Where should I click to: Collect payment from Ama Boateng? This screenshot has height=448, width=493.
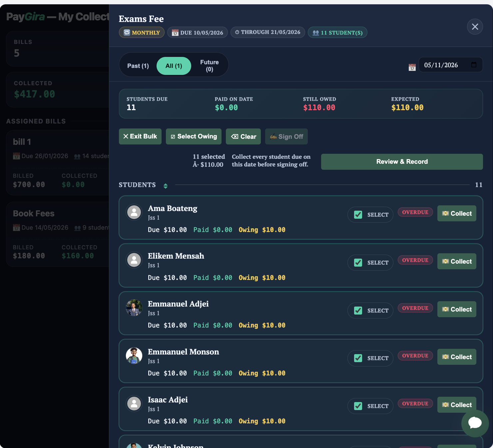[x=457, y=213]
